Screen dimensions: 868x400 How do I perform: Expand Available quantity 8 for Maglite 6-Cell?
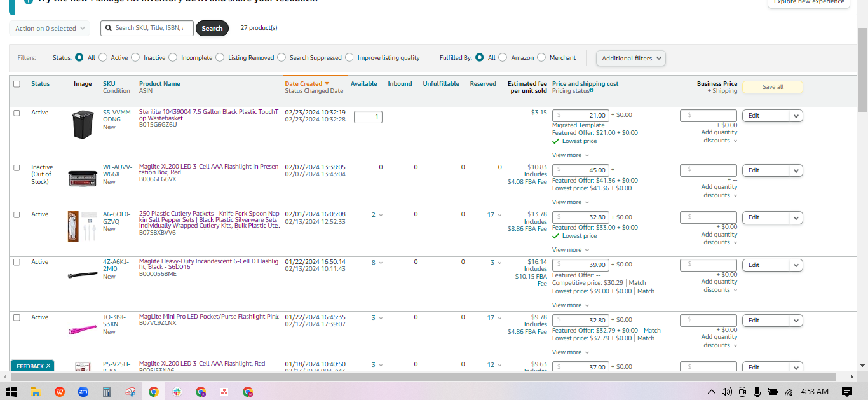(x=377, y=263)
